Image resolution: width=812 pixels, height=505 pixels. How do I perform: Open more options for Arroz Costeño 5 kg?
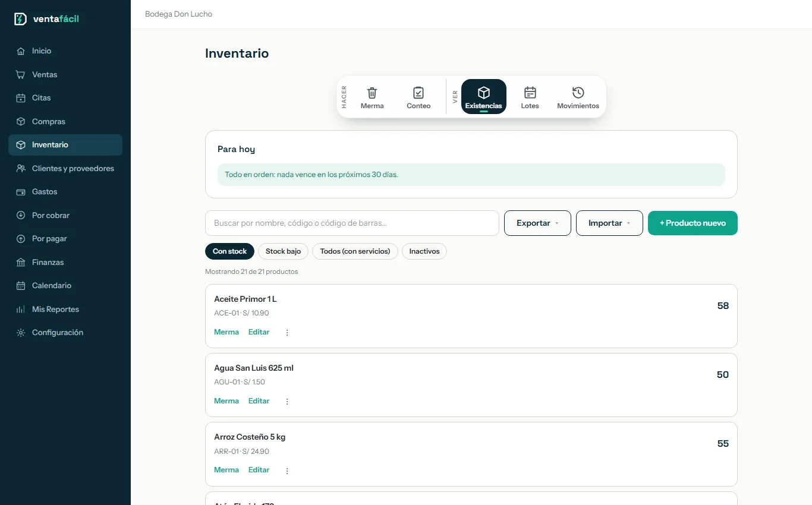(x=287, y=471)
